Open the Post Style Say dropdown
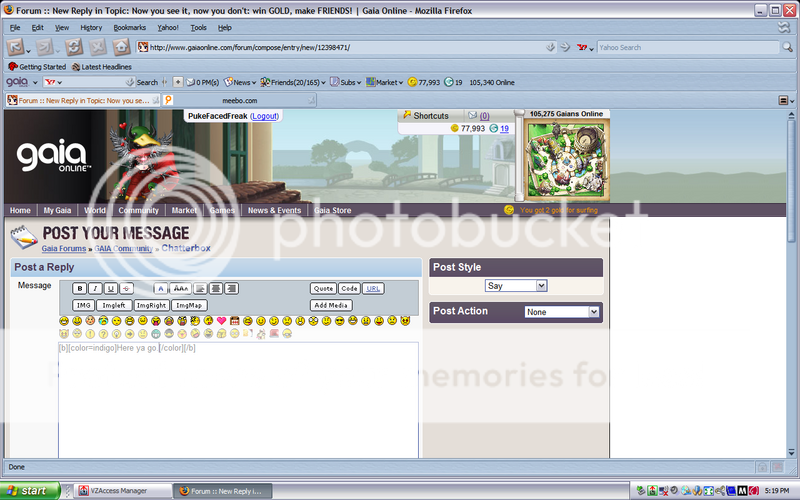800x500 pixels. click(x=516, y=286)
